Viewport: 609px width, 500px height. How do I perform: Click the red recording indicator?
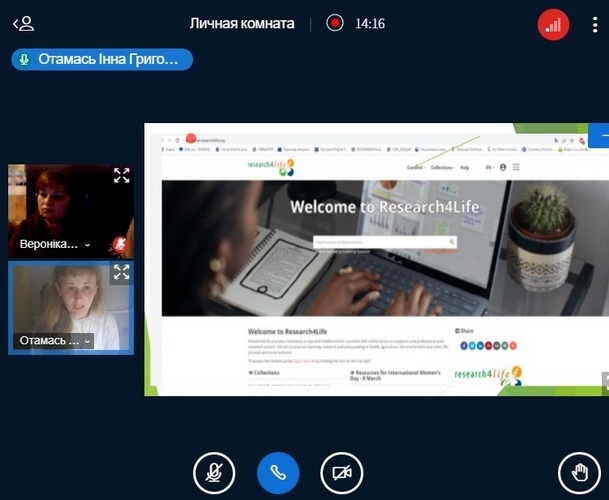(x=335, y=23)
